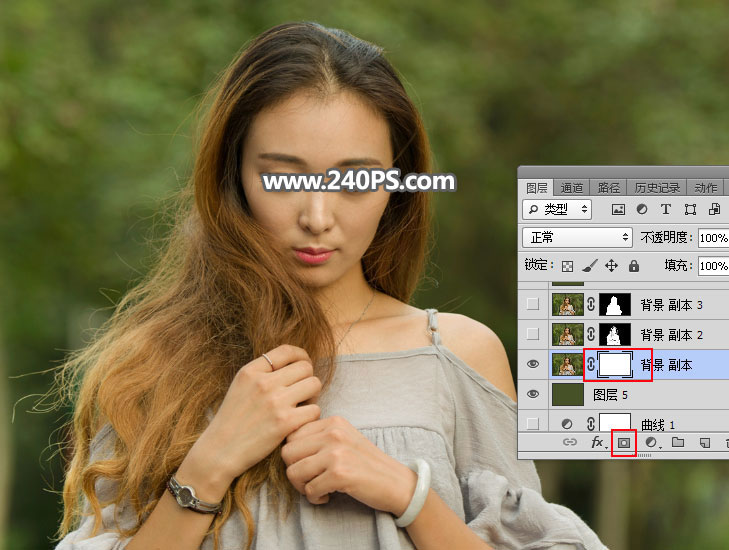This screenshot has width=729, height=550.
Task: Select the 背景 副本 layer thumbnail
Action: (568, 364)
